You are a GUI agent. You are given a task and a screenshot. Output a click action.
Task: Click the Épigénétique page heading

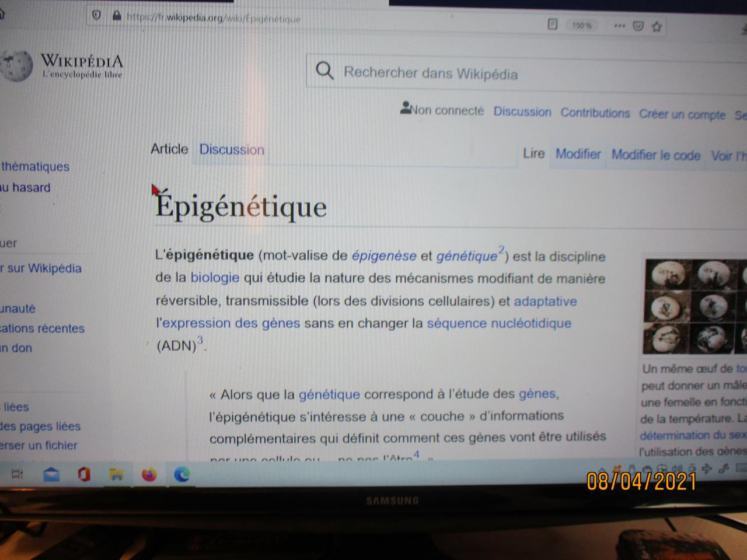(x=241, y=206)
